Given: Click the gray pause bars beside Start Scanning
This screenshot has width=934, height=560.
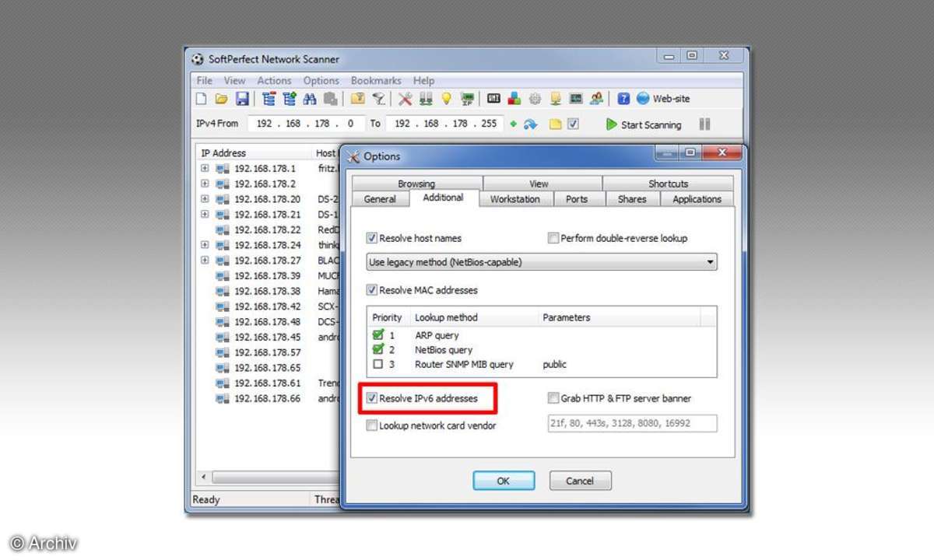Looking at the screenshot, I should pos(705,124).
